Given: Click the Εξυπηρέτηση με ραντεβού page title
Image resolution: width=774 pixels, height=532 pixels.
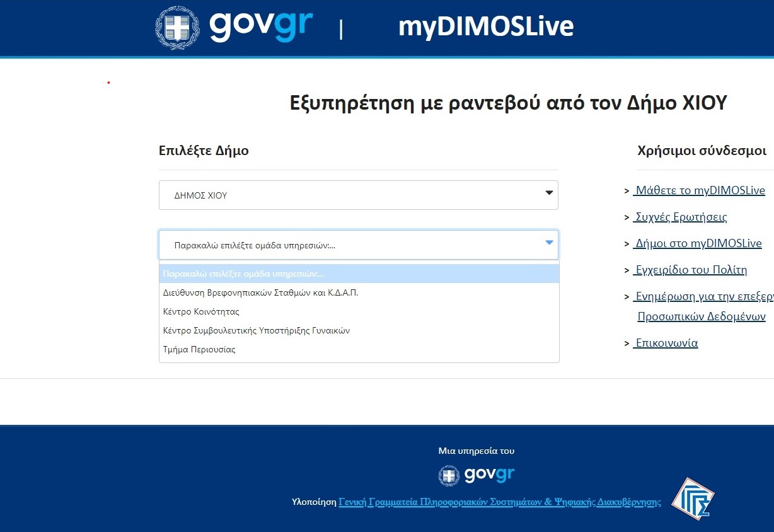Looking at the screenshot, I should pyautogui.click(x=508, y=102).
